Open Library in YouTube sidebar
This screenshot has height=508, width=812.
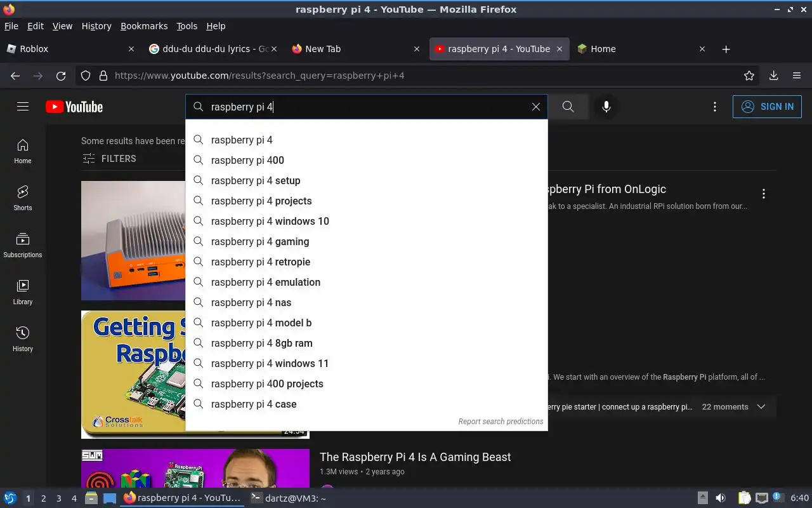[x=23, y=292]
